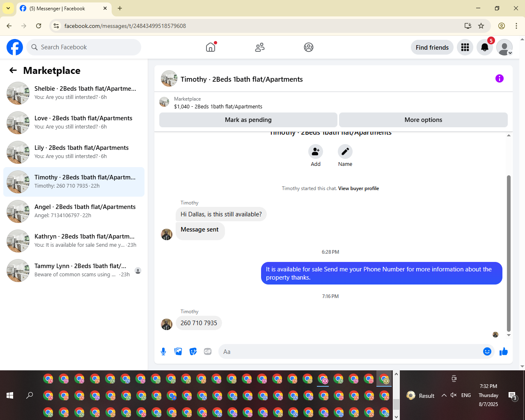The image size is (525, 420).
Task: Open conversation information purple icon
Action: point(500,78)
